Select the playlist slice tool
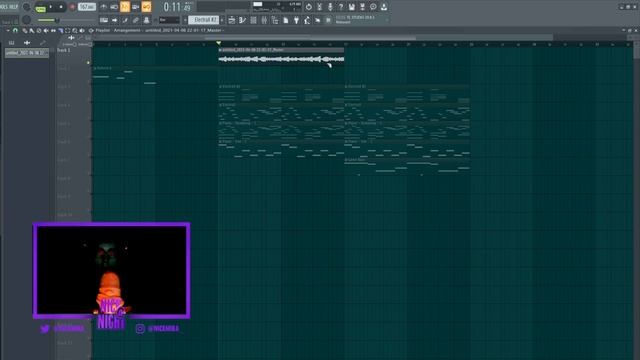This screenshot has height=360, width=640. click(x=60, y=31)
